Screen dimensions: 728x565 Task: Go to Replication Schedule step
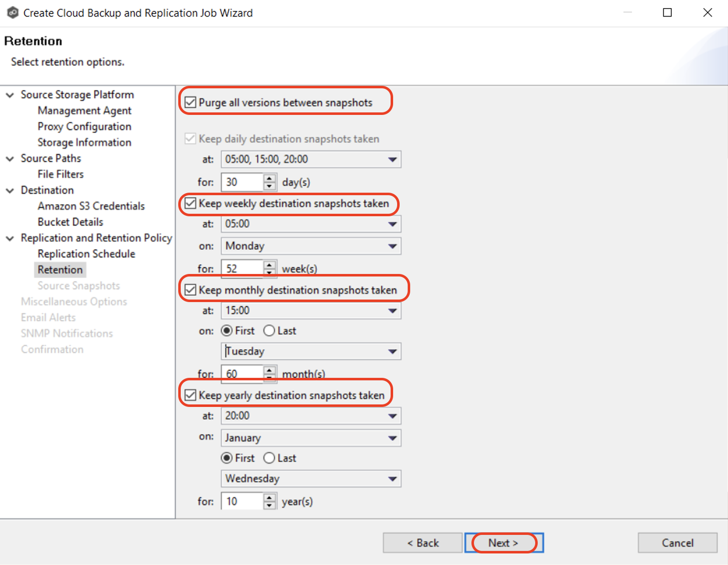point(86,254)
